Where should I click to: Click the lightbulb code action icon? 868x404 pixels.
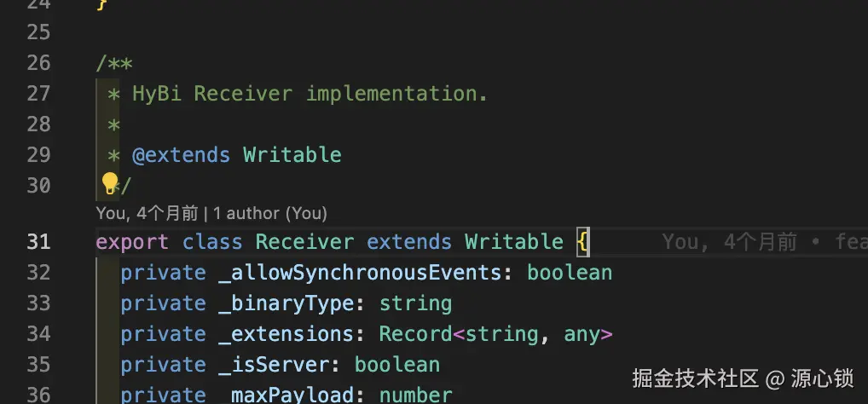pyautogui.click(x=109, y=182)
